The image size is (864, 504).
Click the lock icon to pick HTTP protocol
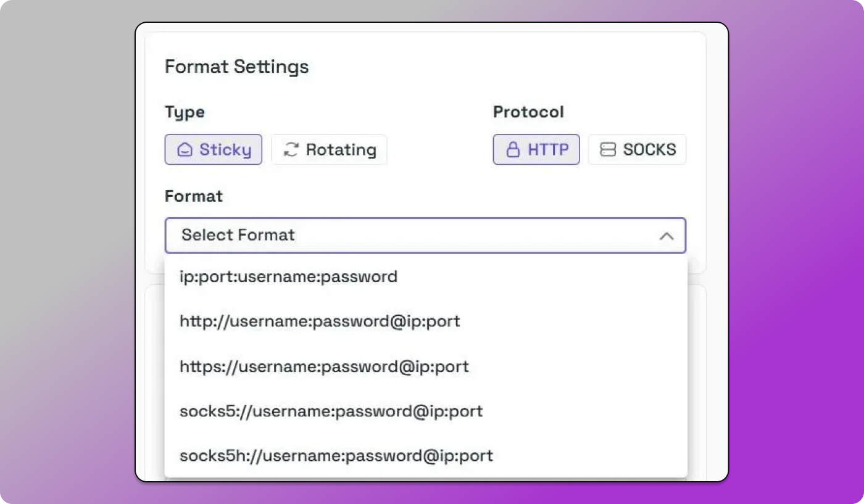click(514, 149)
